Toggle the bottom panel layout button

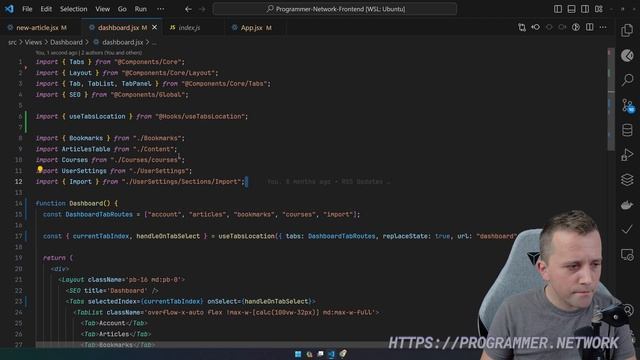pos(571,9)
